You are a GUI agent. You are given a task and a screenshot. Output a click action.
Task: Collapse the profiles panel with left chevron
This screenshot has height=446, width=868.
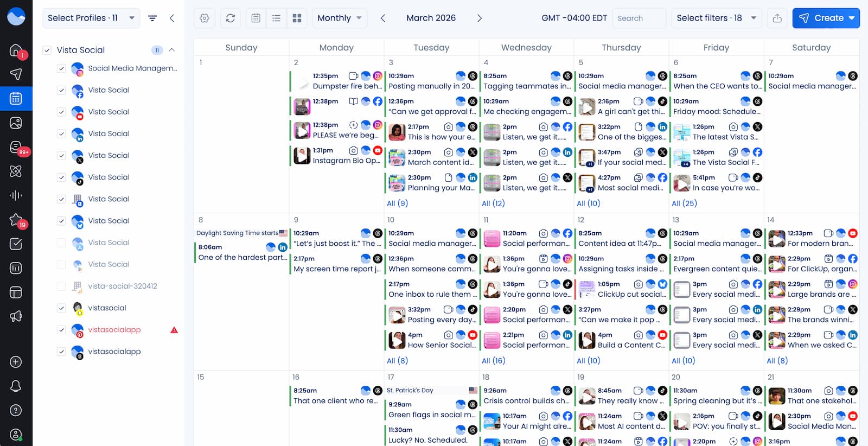coord(172,18)
